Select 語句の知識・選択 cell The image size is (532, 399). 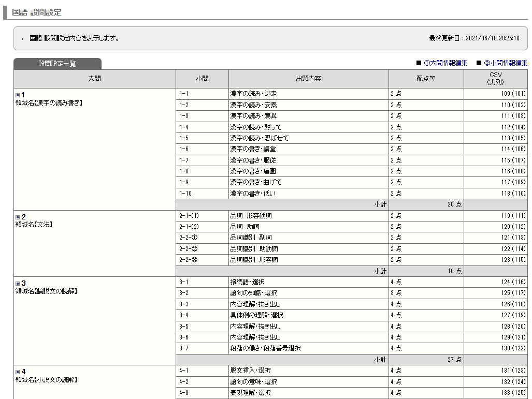308,293
